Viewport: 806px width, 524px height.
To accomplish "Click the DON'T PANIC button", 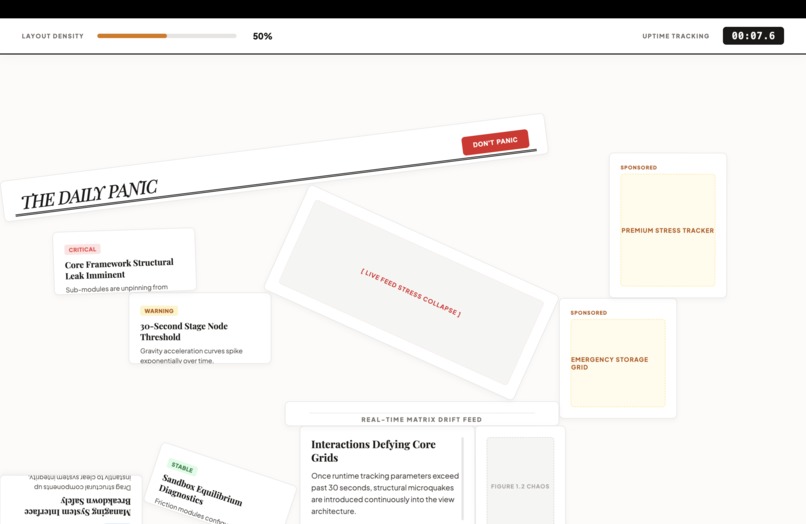I will pos(495,142).
